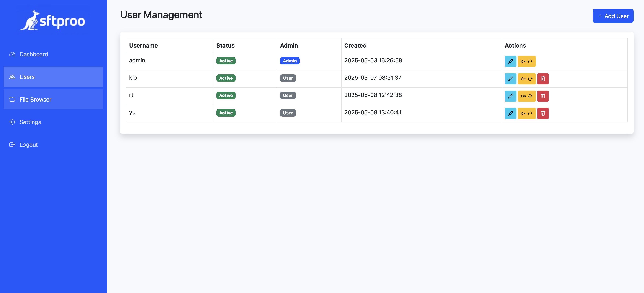Click the Settings gear icon
Viewport: 644px width, 293px height.
(12, 122)
